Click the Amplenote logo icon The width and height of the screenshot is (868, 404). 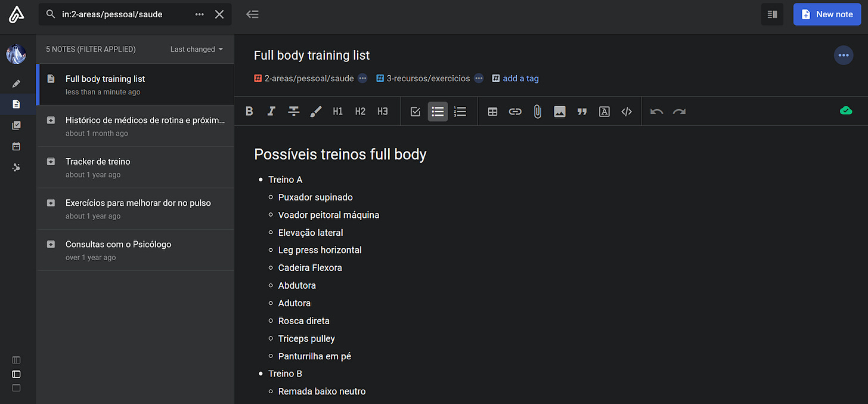click(x=16, y=14)
